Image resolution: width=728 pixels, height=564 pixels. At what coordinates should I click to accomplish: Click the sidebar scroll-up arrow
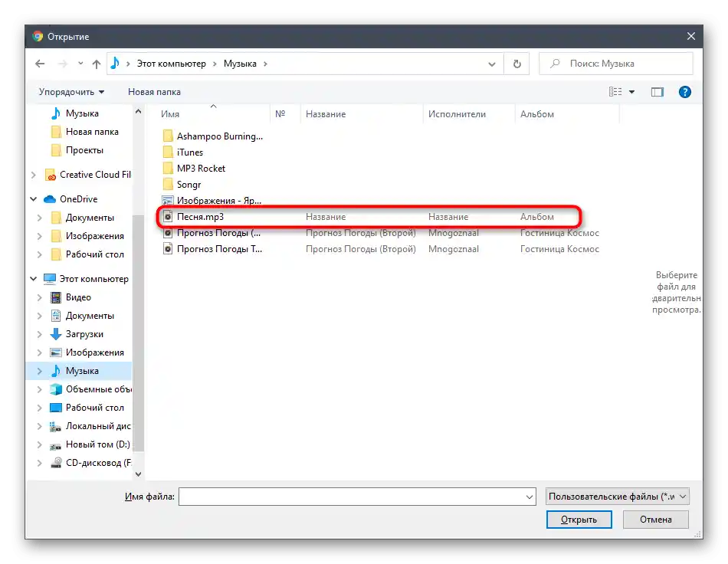point(138,112)
